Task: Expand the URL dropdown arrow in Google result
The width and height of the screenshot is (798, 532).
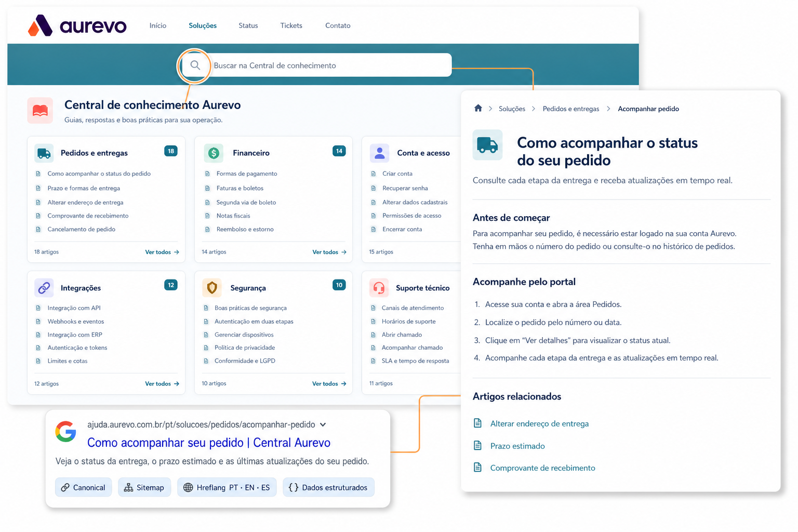Action: coord(323,424)
